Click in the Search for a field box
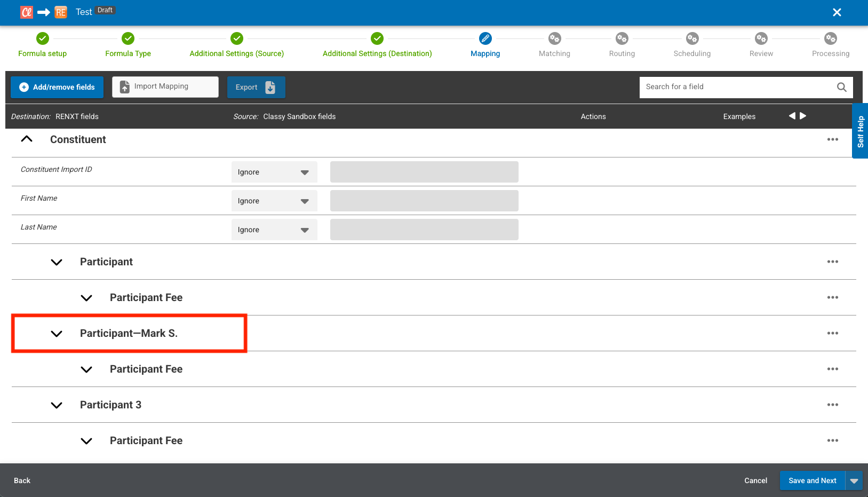This screenshot has height=497, width=868. (736, 87)
